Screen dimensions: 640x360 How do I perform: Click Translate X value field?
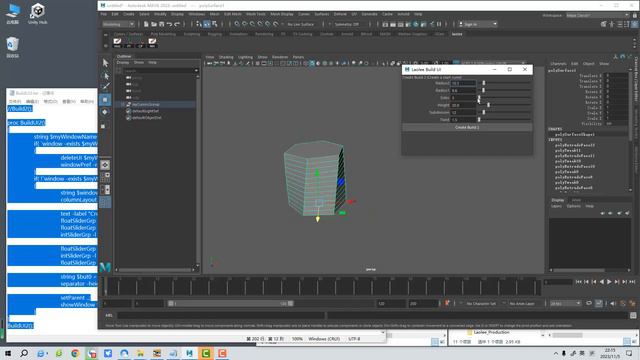tap(616, 76)
